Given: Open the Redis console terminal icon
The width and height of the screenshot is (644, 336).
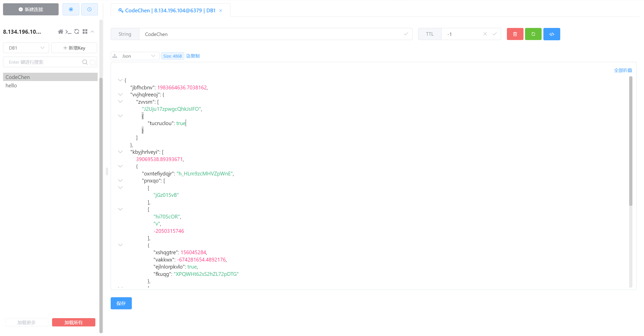Looking at the screenshot, I should (x=68, y=32).
